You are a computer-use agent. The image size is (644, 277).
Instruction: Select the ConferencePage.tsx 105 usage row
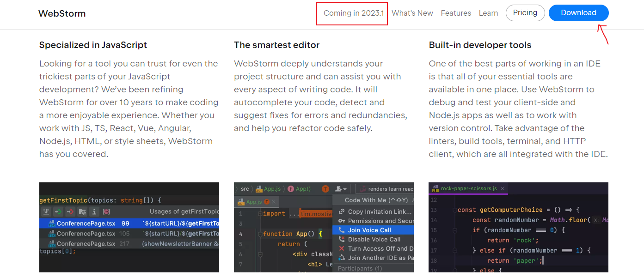tap(129, 234)
